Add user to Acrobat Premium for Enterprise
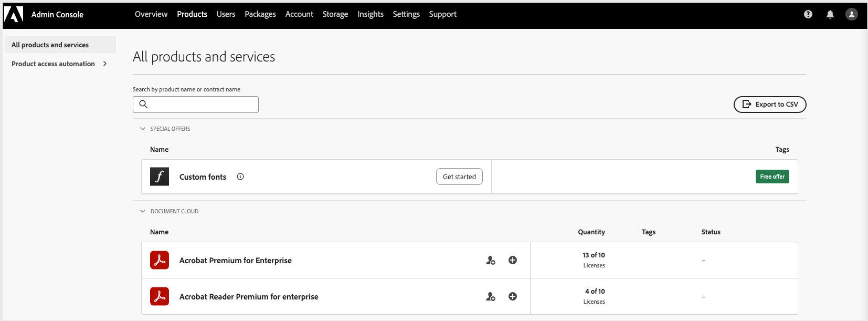The width and height of the screenshot is (868, 321). 491,260
